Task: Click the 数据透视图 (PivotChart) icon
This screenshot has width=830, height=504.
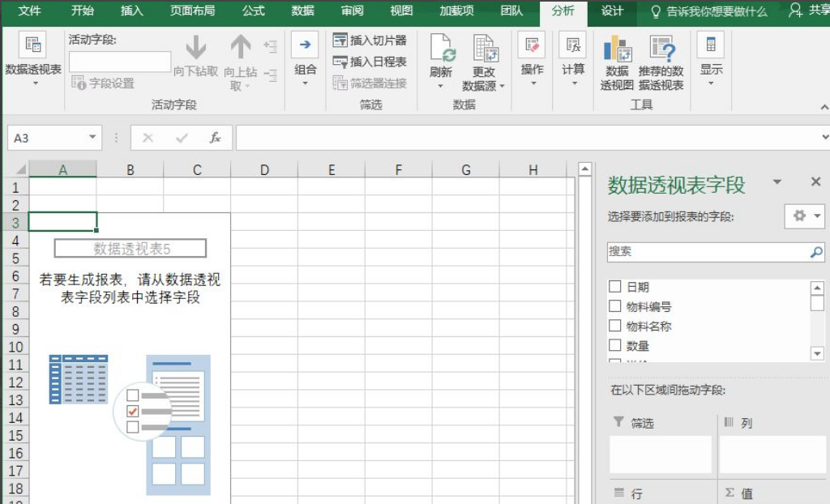Action: (617, 48)
